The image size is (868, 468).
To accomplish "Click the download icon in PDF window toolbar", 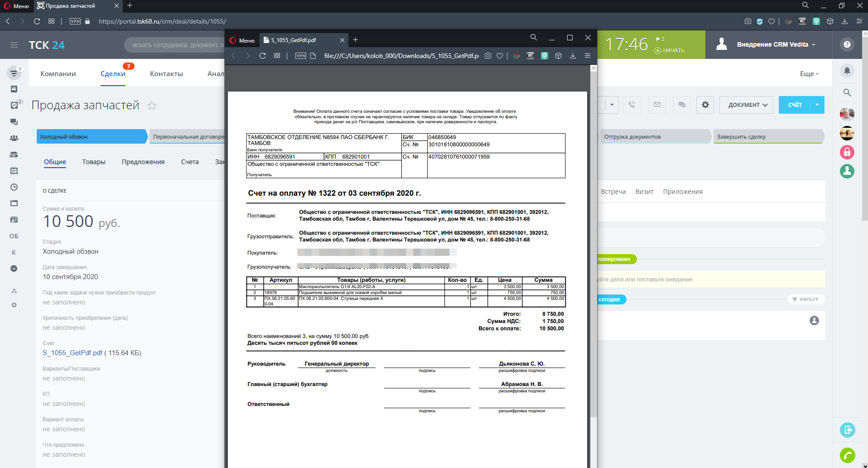I will click(x=573, y=56).
